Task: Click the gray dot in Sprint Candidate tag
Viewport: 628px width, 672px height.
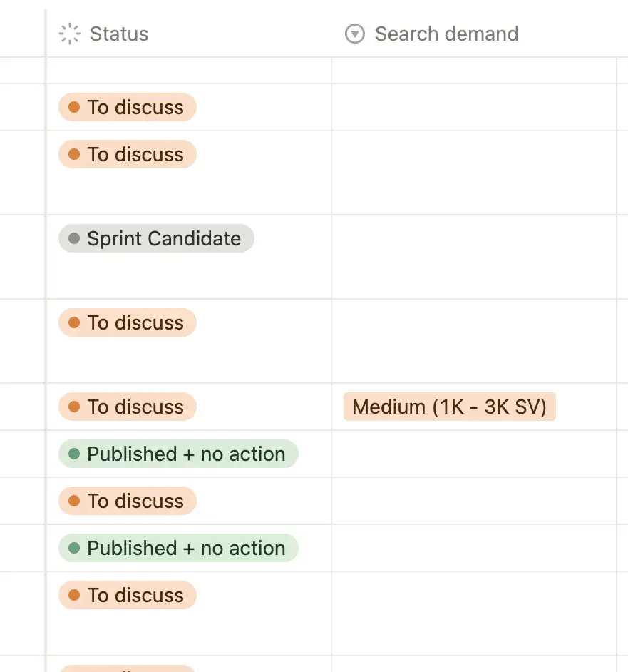Action: (x=73, y=238)
